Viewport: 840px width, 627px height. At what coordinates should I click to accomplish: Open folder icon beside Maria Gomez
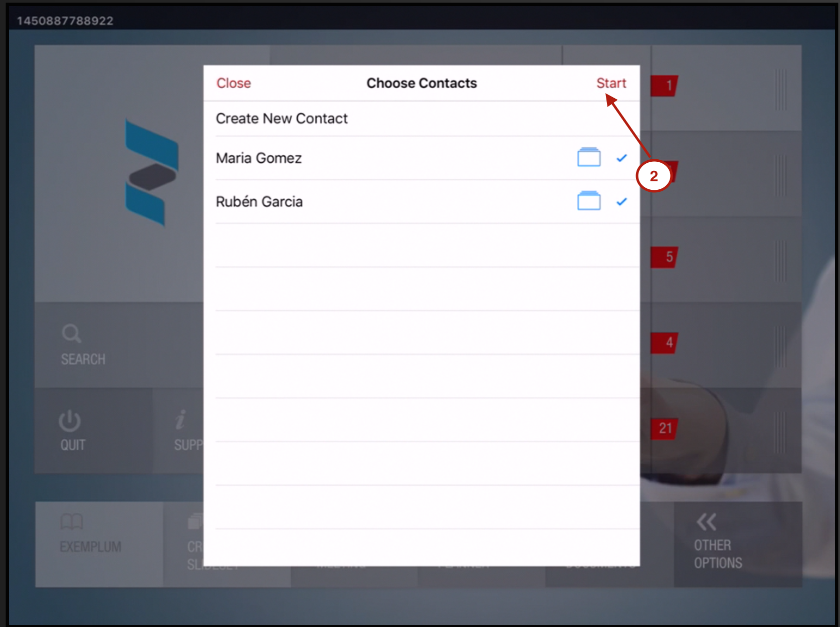pyautogui.click(x=588, y=157)
